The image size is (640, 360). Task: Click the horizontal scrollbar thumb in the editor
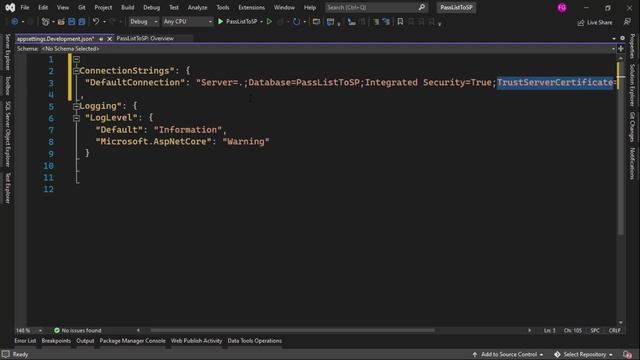[x=292, y=330]
